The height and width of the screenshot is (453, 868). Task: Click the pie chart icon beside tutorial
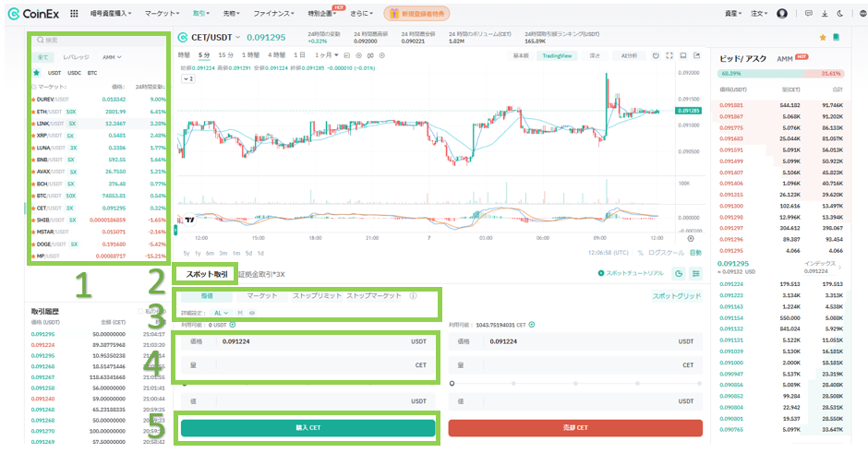point(680,273)
